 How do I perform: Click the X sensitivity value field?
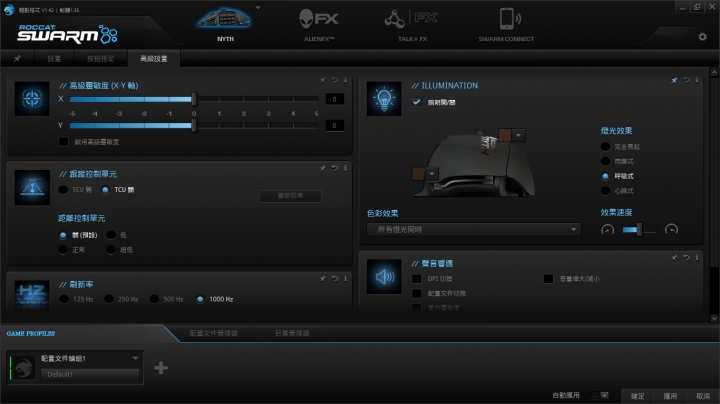pyautogui.click(x=334, y=99)
